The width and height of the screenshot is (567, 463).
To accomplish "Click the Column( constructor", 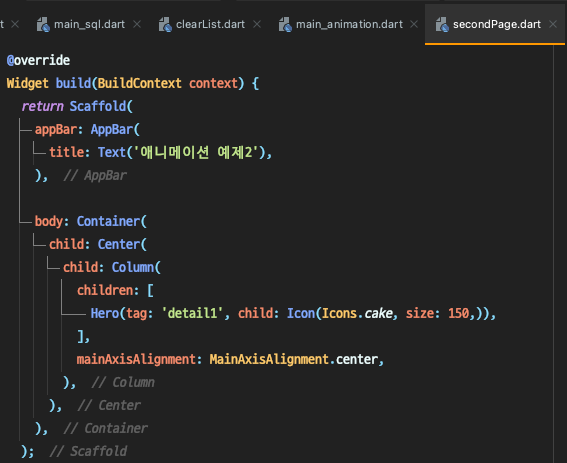I will pyautogui.click(x=136, y=267).
